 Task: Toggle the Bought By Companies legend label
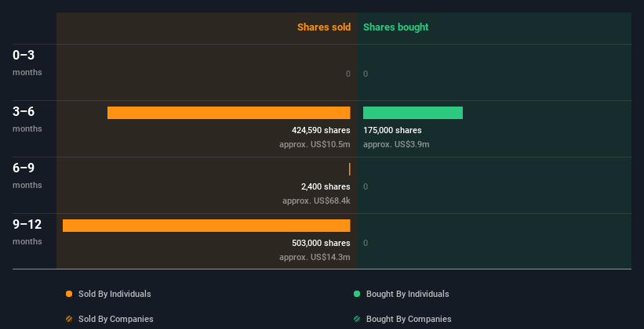[409, 319]
